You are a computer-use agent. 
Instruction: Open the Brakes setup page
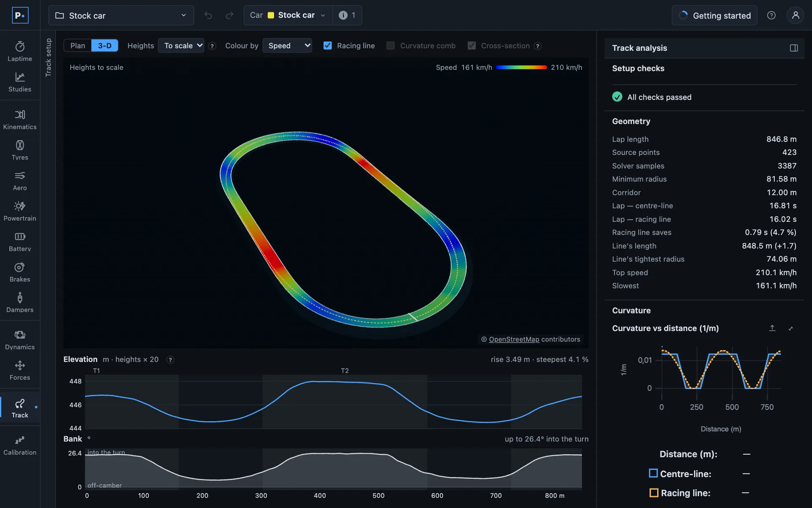(x=20, y=272)
